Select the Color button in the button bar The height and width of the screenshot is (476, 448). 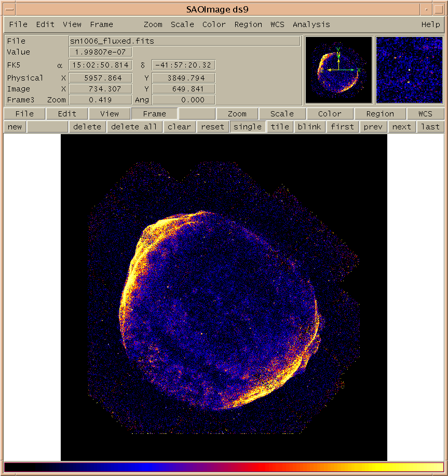(330, 114)
